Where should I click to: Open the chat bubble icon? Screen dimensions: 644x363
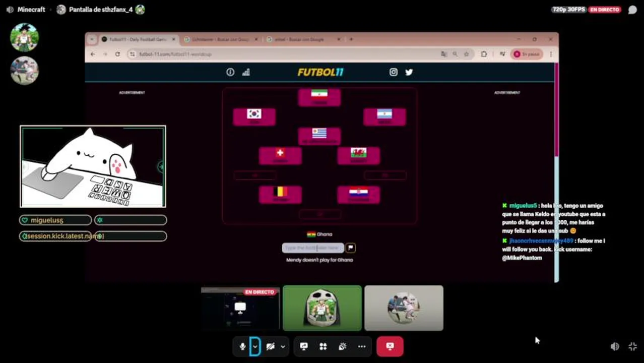coord(632,10)
